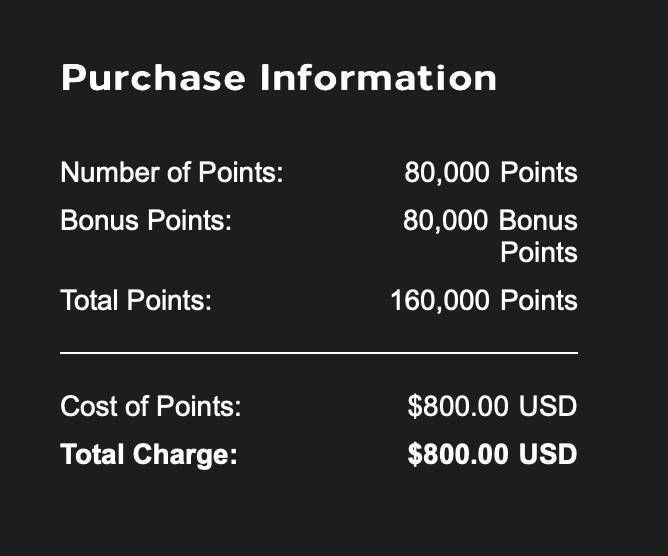
Task: Click USD in the Total Charge row
Action: (548, 454)
